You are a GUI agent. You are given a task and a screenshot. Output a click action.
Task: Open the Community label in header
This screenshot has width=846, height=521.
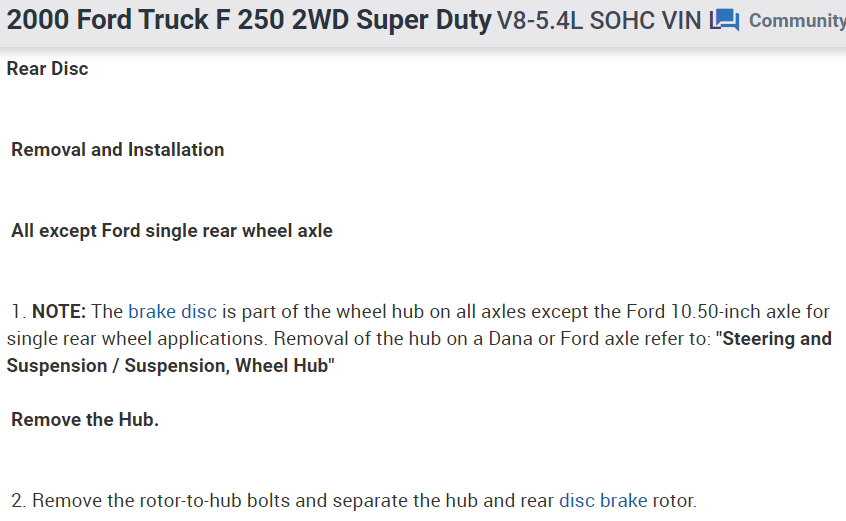point(796,20)
